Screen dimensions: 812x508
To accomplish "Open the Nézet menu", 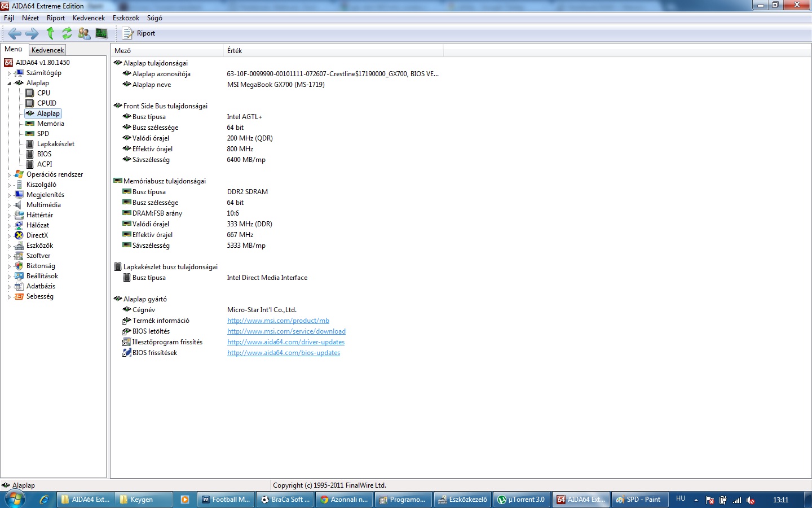I will pos(30,18).
